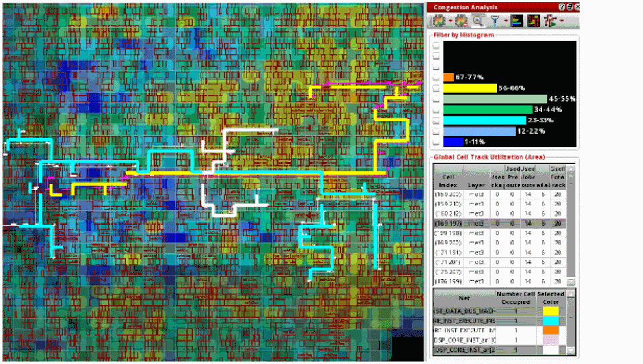Screen dimensions: 643x364
Task: Click the pink net color swatch
Action: click(x=551, y=340)
